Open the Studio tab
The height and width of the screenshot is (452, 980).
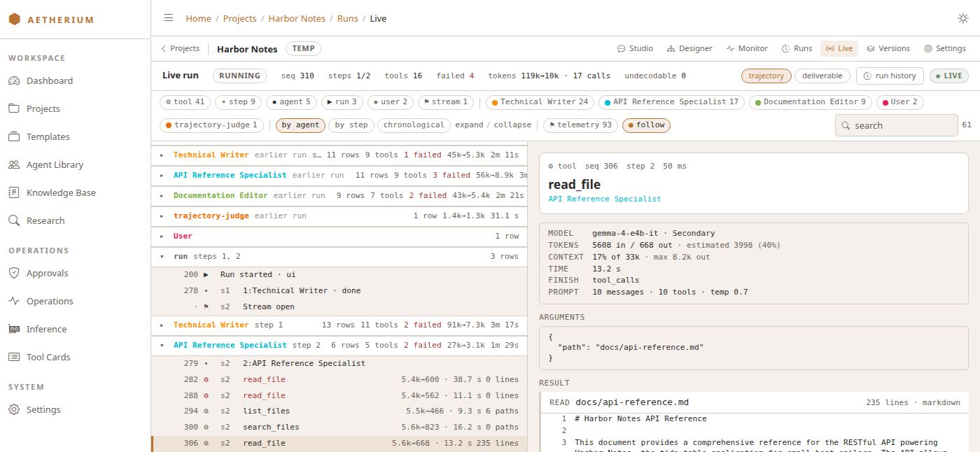click(635, 48)
